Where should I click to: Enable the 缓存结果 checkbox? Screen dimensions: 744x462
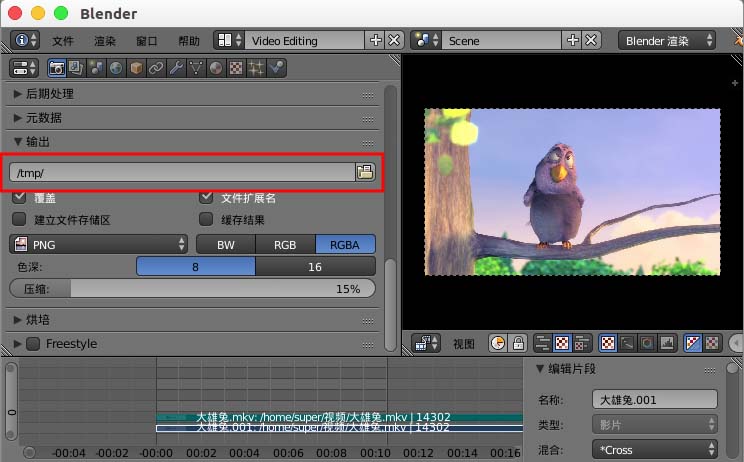tap(206, 219)
